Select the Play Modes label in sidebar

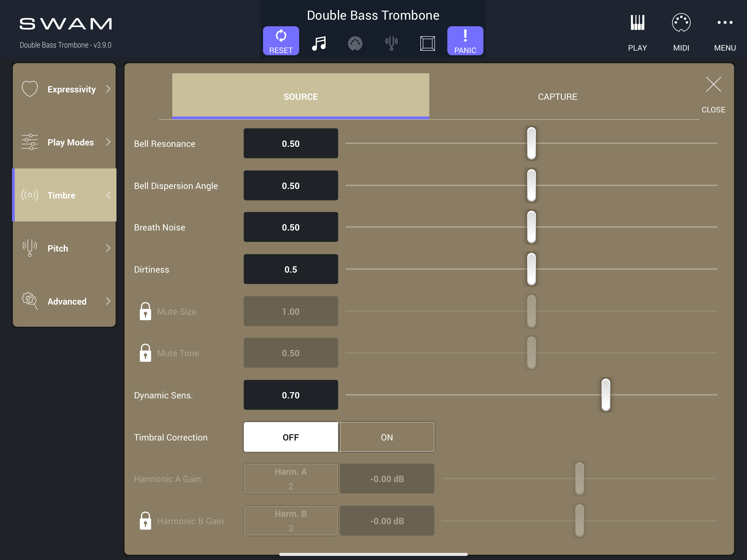tap(71, 142)
